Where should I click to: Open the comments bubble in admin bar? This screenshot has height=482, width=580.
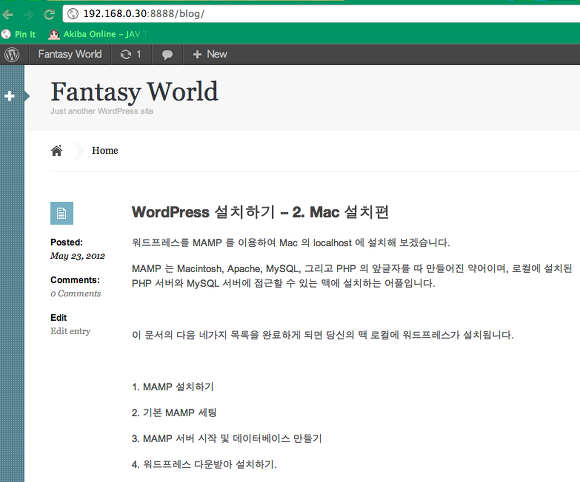[x=167, y=54]
